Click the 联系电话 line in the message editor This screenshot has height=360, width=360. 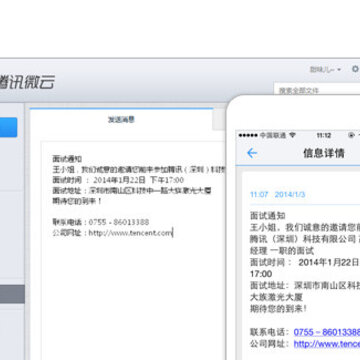pyautogui.click(x=101, y=222)
